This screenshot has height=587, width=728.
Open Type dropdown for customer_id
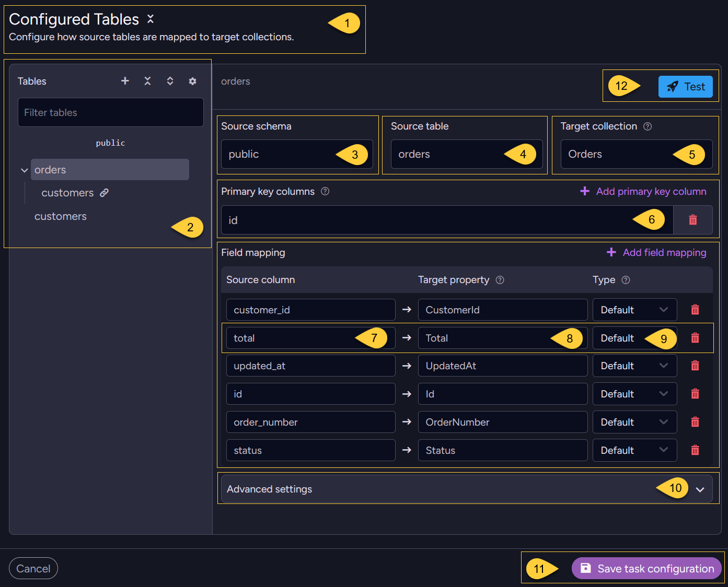click(x=634, y=310)
